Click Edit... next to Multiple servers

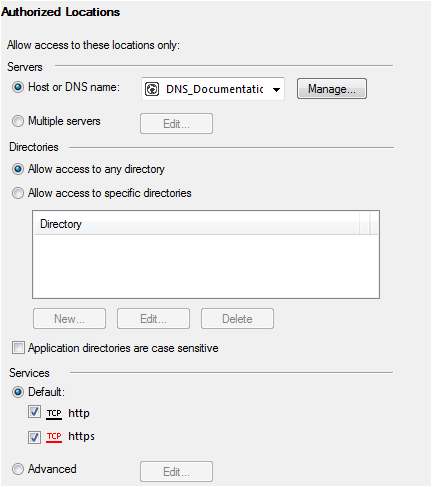[x=176, y=124]
